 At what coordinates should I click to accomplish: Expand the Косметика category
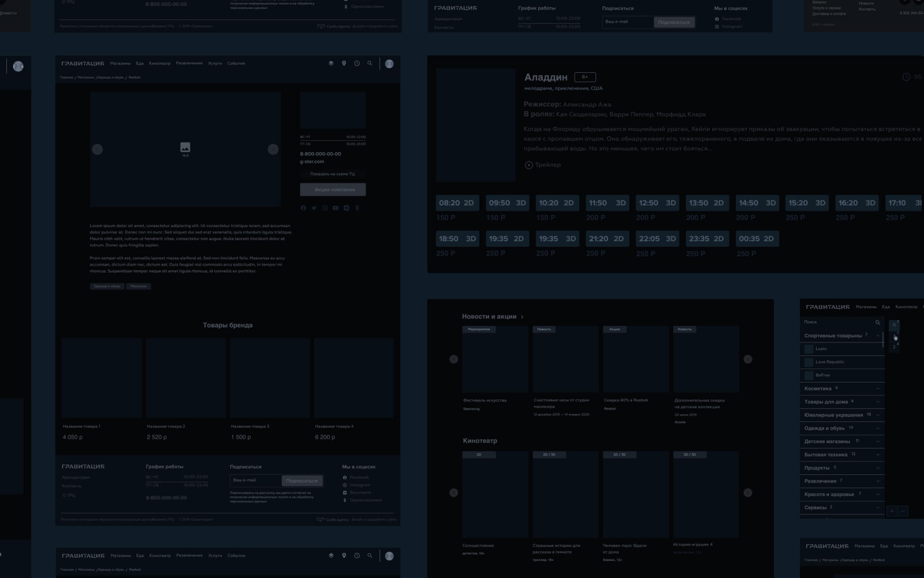(878, 389)
